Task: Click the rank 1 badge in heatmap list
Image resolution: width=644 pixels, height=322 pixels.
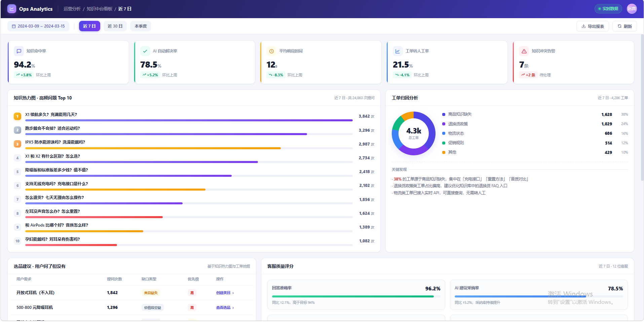Action: tap(17, 116)
